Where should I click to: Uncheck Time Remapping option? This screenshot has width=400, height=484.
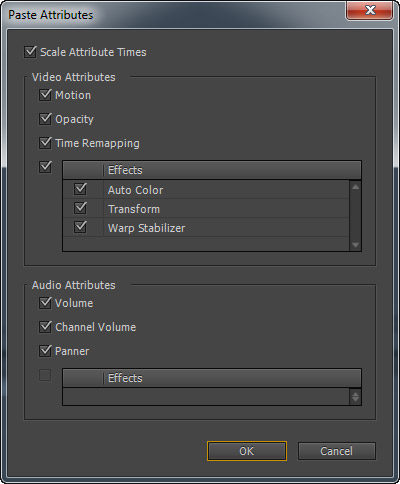point(45,143)
